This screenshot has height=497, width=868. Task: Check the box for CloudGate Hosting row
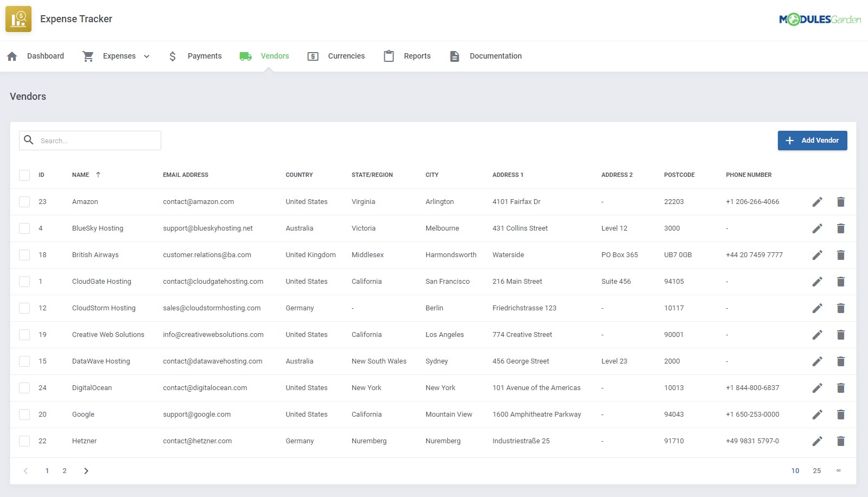pyautogui.click(x=24, y=282)
